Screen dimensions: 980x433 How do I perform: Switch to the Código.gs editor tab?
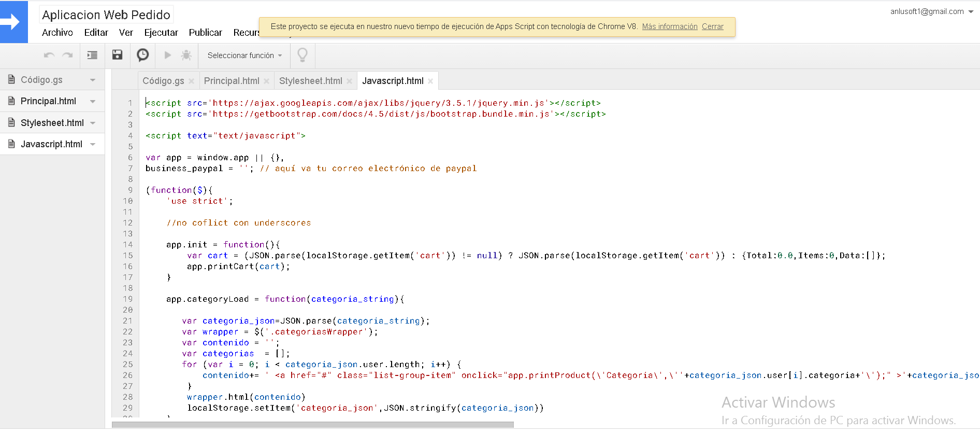163,81
